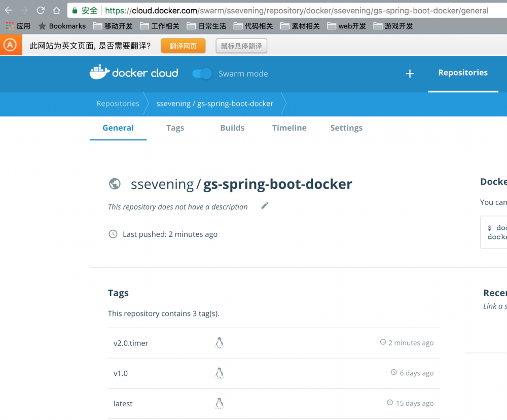Open the 移动开发 bookmarks folder
The height and width of the screenshot is (420, 507).
[x=114, y=26]
